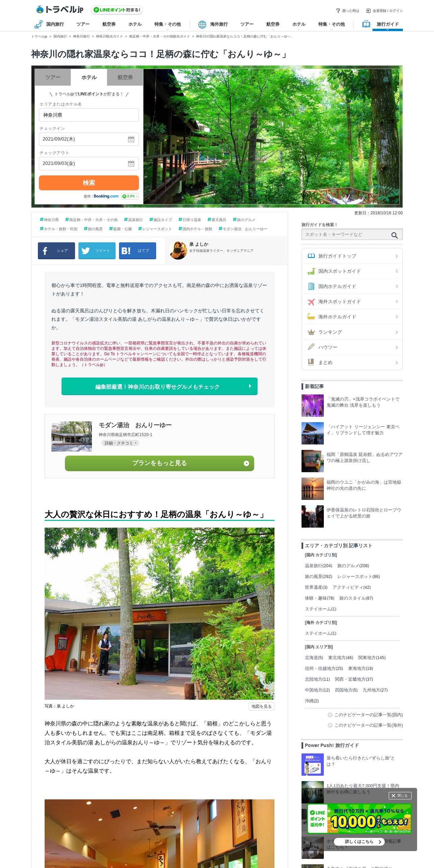The height and width of the screenshot is (868, 434).
Task: Open the ずらし旅 article thumbnail
Action: tap(313, 765)
